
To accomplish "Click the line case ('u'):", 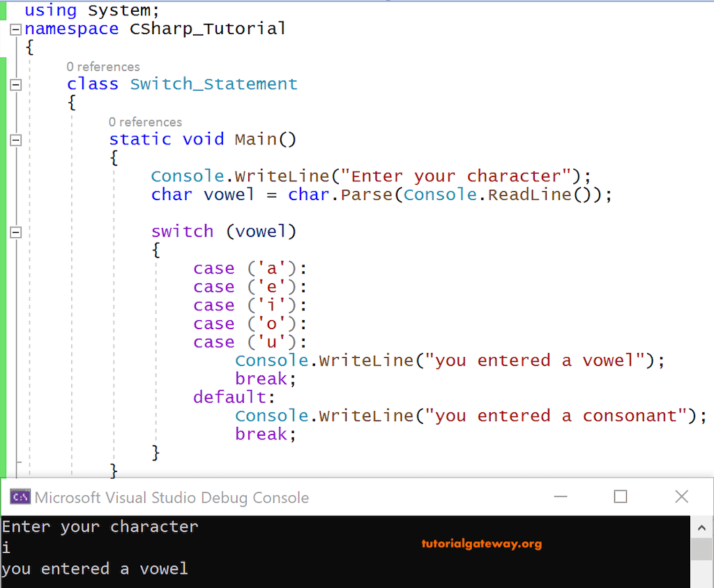I will (x=250, y=342).
